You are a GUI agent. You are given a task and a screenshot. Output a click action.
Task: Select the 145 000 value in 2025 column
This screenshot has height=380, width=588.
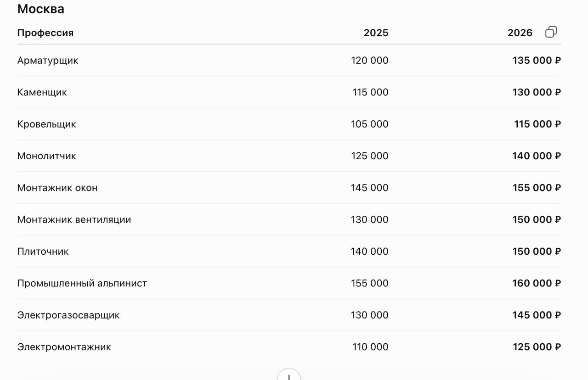tap(370, 188)
